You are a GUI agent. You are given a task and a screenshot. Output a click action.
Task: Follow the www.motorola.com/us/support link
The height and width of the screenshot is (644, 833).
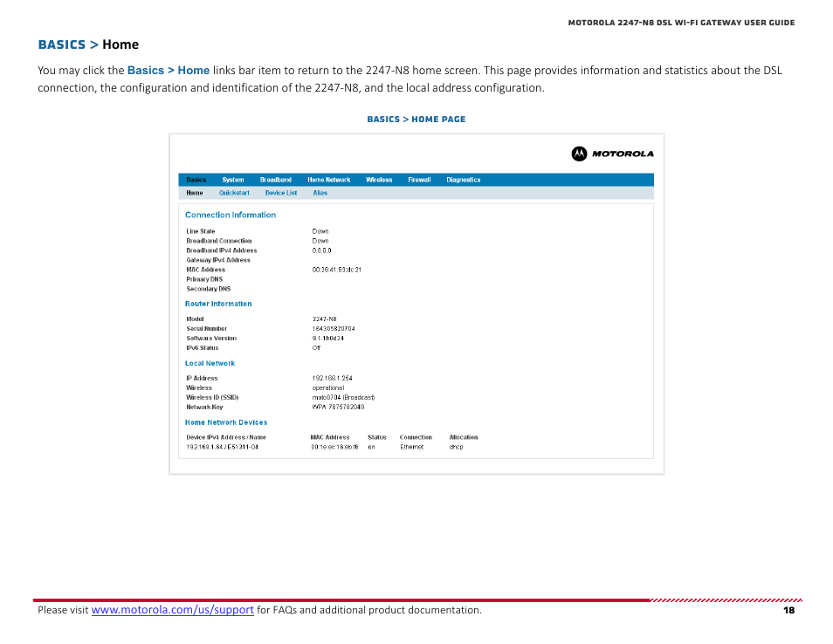173,610
